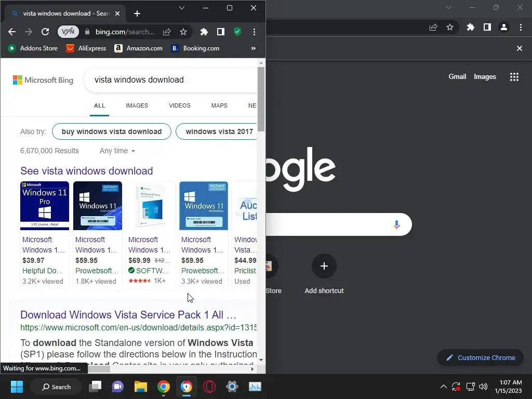532x399 pixels.
Task: Try the buy windows vista download suggestion
Action: pyautogui.click(x=112, y=131)
